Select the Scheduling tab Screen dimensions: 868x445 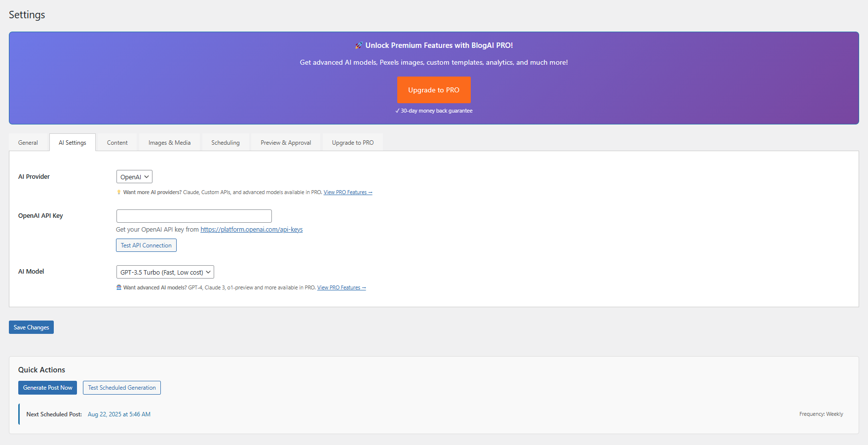click(226, 143)
